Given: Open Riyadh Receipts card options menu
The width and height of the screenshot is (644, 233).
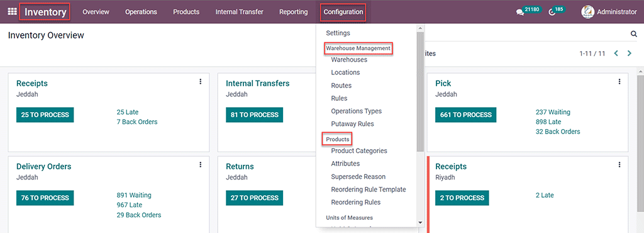Looking at the screenshot, I should click(619, 165).
